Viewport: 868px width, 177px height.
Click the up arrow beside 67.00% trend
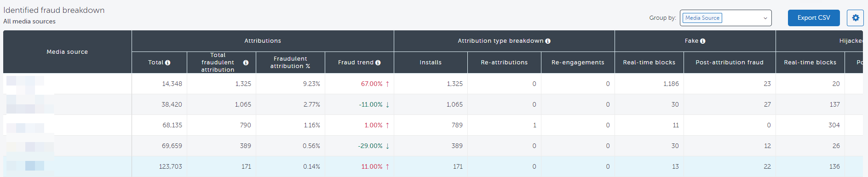[x=387, y=84]
